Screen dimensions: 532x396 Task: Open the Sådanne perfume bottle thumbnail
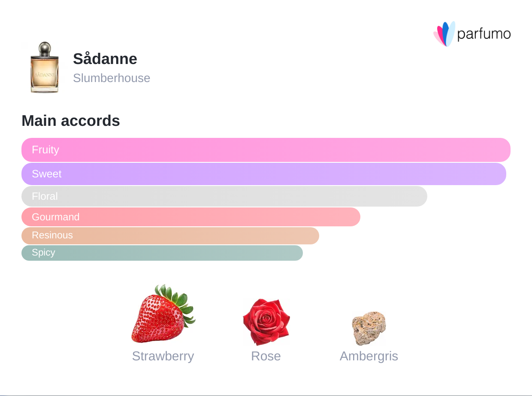[44, 67]
